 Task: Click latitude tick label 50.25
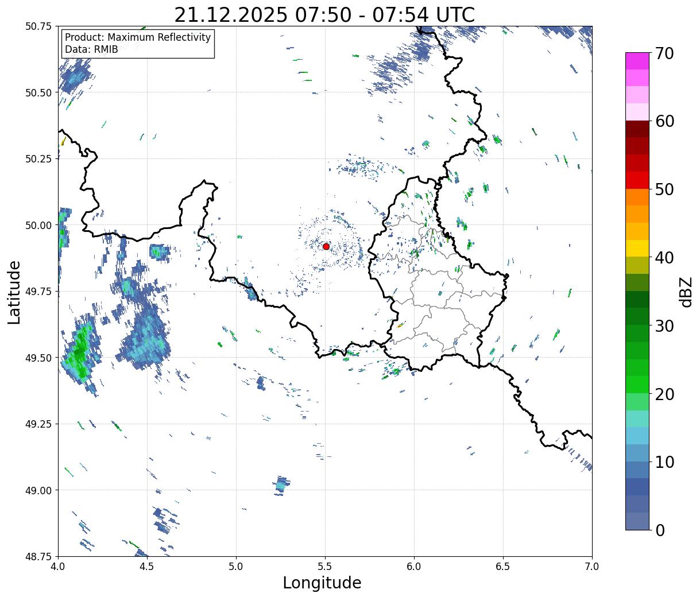click(38, 159)
